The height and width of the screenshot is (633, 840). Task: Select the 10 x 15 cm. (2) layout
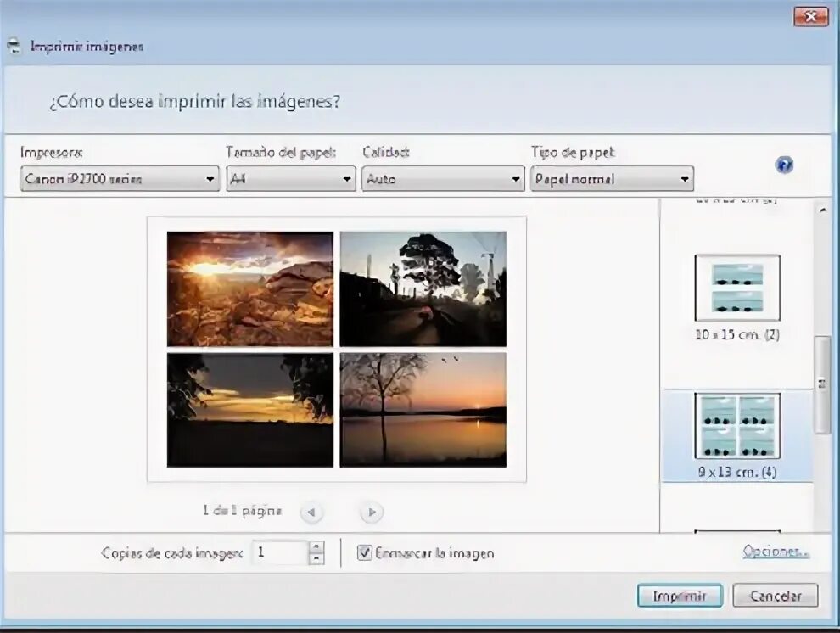tap(737, 299)
